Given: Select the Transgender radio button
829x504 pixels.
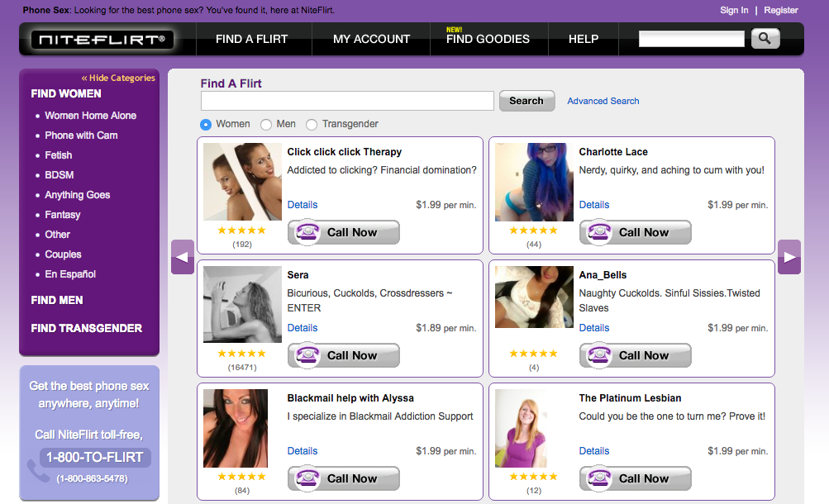Looking at the screenshot, I should click(x=312, y=124).
